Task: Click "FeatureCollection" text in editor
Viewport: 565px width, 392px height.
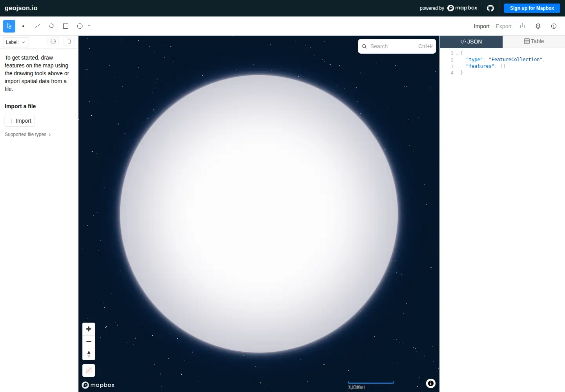Action: point(515,60)
